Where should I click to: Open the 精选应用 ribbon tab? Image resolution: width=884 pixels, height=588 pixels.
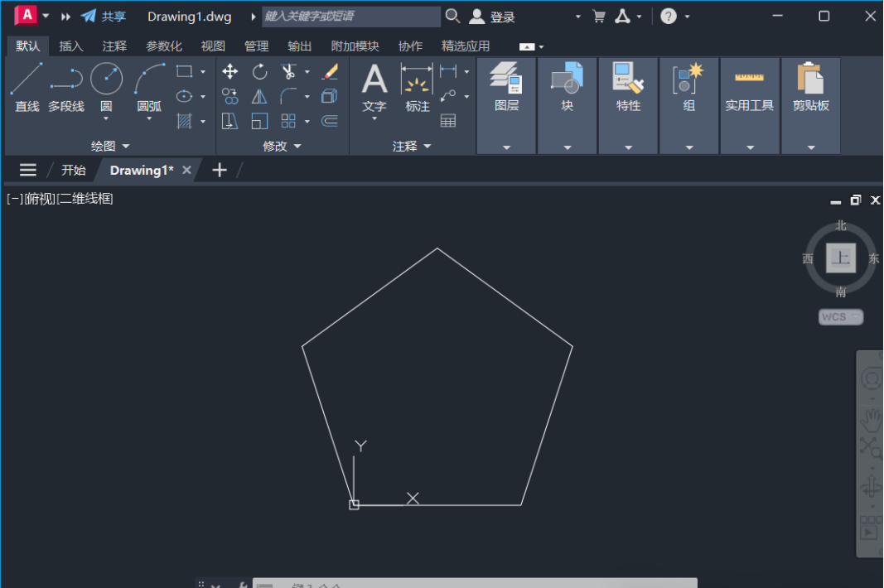466,46
